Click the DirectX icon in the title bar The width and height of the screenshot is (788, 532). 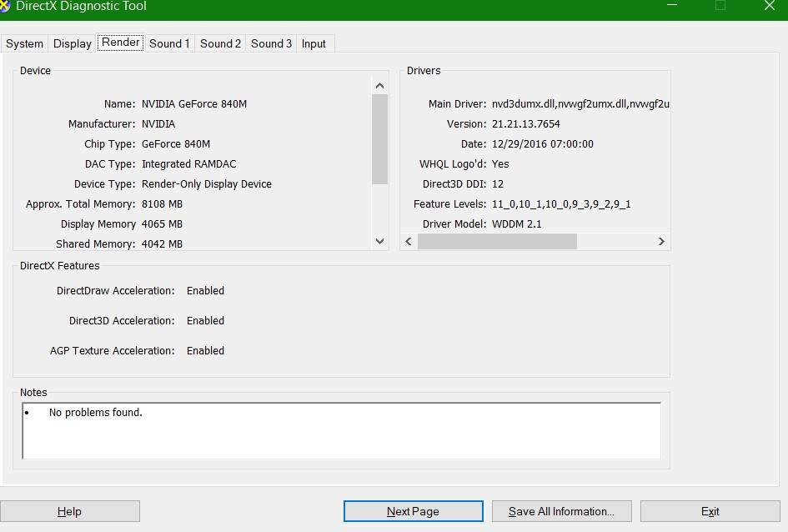4,7
